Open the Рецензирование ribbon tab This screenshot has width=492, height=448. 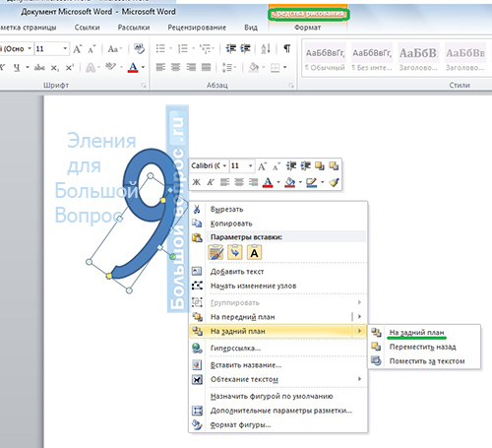coord(197,28)
